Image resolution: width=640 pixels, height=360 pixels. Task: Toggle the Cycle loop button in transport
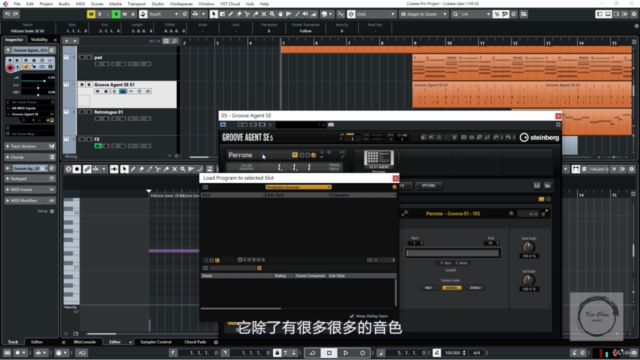[313, 353]
